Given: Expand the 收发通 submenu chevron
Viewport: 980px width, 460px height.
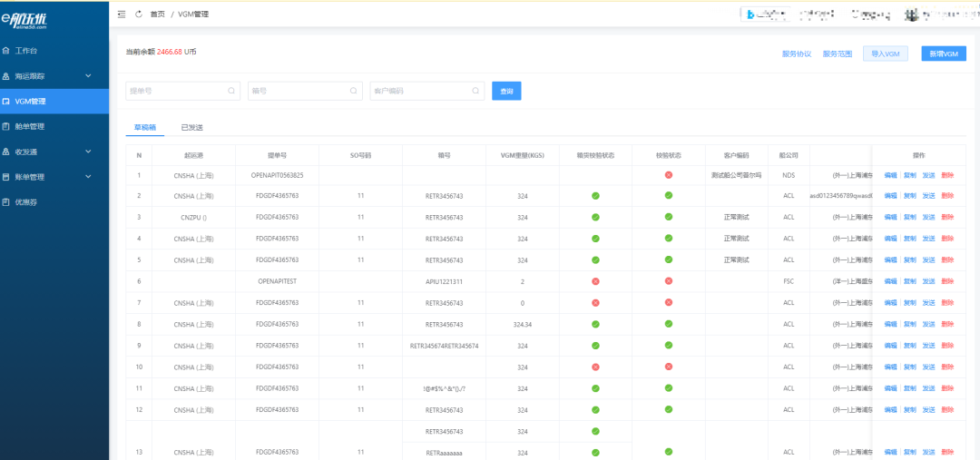Looking at the screenshot, I should pos(88,152).
